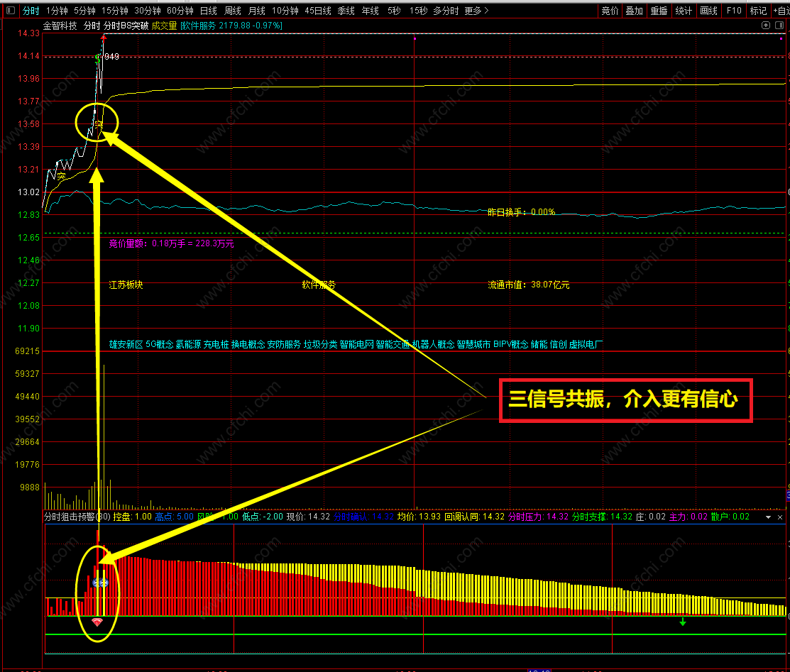Open the 多分时 multi-day view
The image size is (790, 672).
coord(445,11)
